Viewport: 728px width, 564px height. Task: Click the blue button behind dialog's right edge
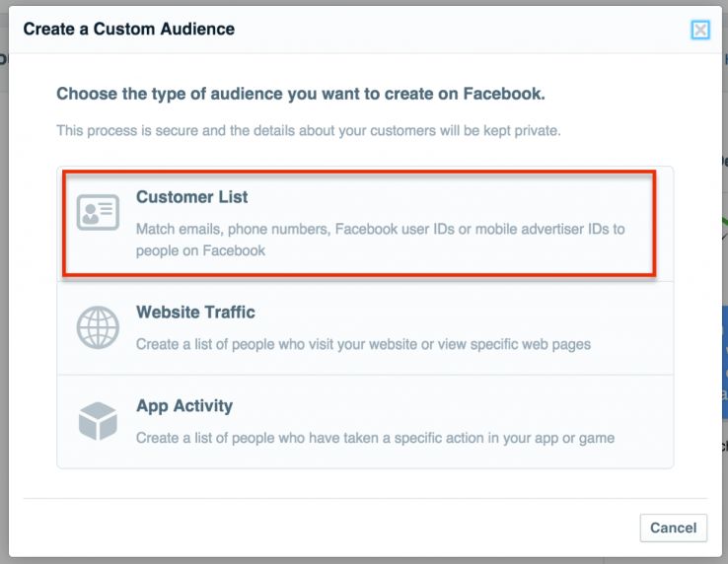pyautogui.click(x=723, y=335)
